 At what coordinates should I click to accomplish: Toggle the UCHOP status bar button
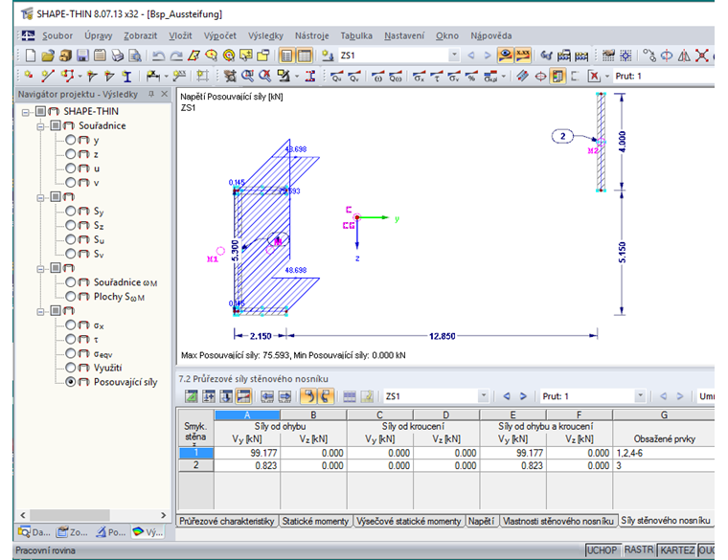coord(603,550)
